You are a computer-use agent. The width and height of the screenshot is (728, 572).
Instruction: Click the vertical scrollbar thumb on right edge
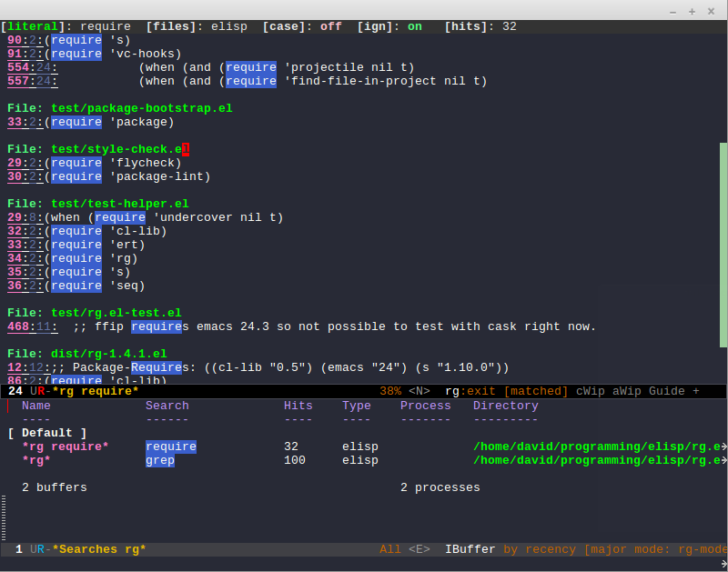(x=723, y=245)
